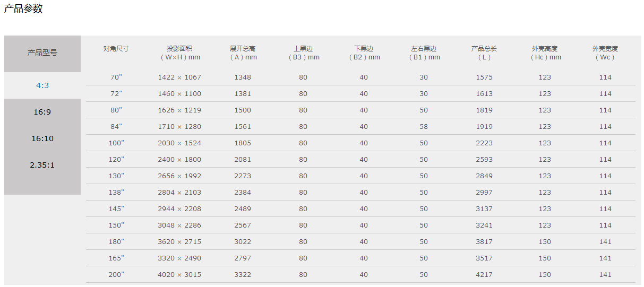The image size is (644, 287).
Task: Select the 展开总高 (A) column header
Action: point(243,53)
